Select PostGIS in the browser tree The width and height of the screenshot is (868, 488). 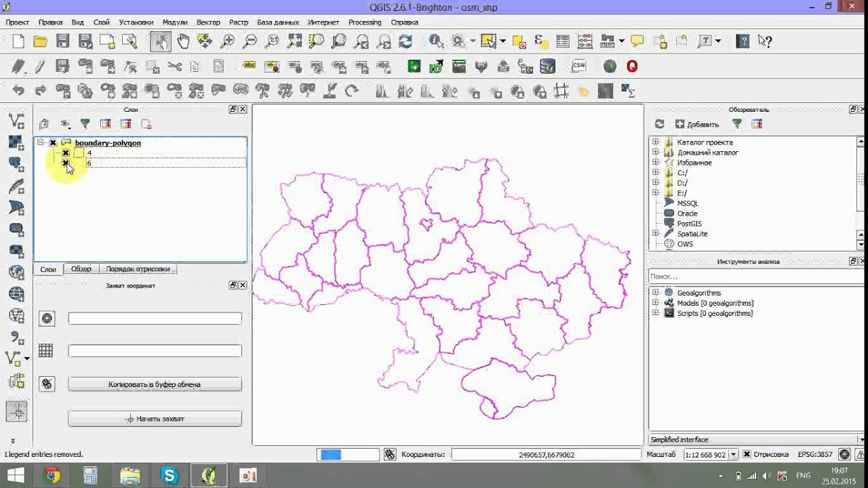(x=689, y=224)
